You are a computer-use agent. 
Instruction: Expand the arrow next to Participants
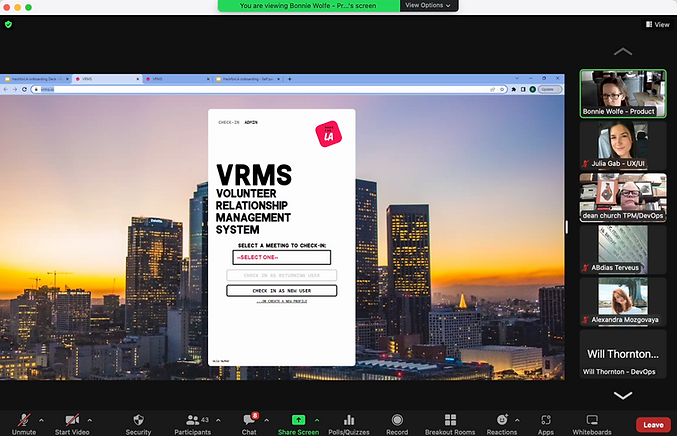coord(218,420)
